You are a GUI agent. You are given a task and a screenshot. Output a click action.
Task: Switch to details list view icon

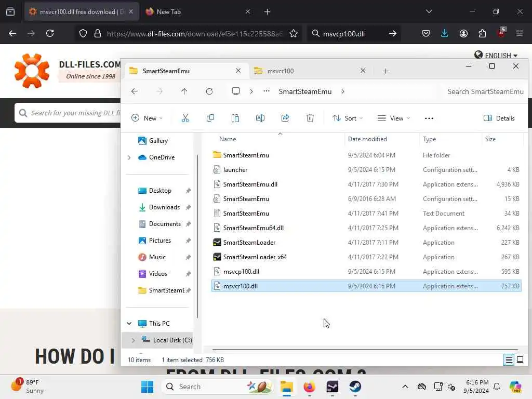pos(509,360)
